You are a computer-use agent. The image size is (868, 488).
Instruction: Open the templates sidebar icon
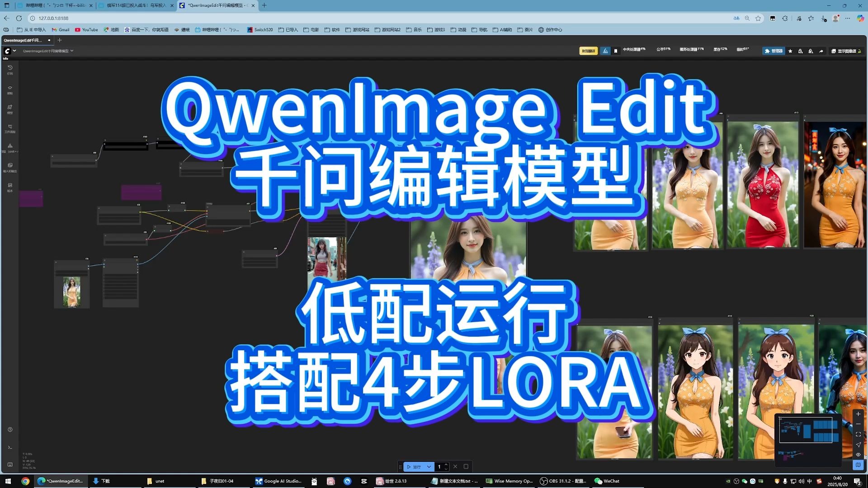[x=10, y=187]
